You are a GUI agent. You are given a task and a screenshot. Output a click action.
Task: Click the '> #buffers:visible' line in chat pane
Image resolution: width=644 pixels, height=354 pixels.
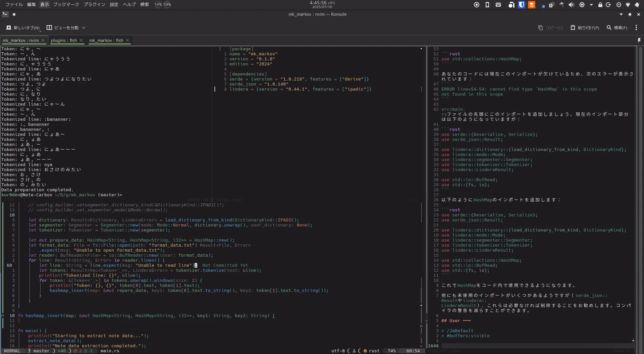tap(466, 336)
